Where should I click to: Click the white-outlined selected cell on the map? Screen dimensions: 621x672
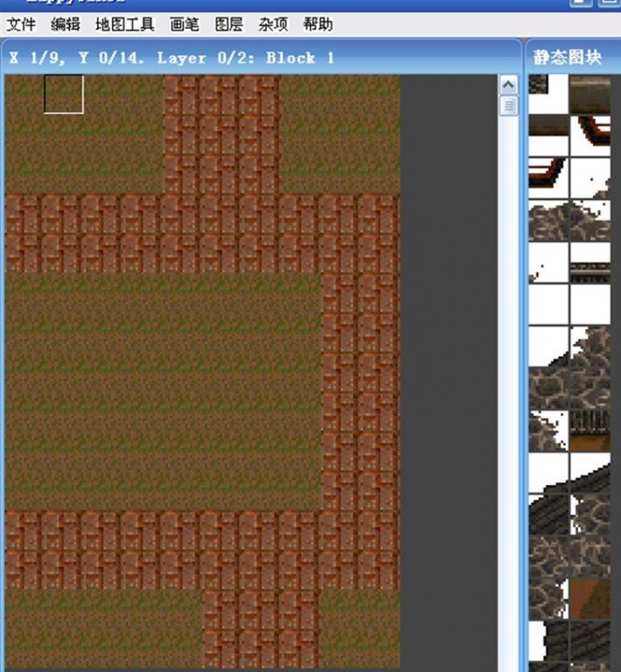point(64,94)
